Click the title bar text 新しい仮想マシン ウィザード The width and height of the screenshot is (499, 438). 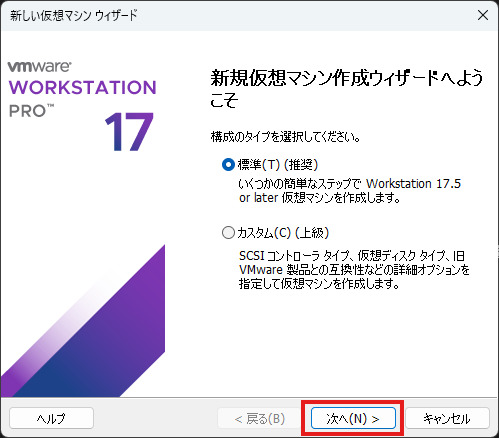74,15
